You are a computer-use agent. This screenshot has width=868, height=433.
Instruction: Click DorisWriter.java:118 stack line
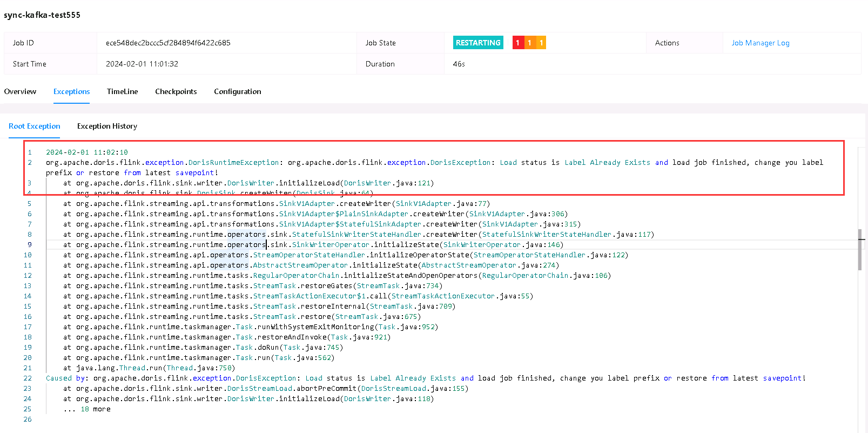coord(248,399)
